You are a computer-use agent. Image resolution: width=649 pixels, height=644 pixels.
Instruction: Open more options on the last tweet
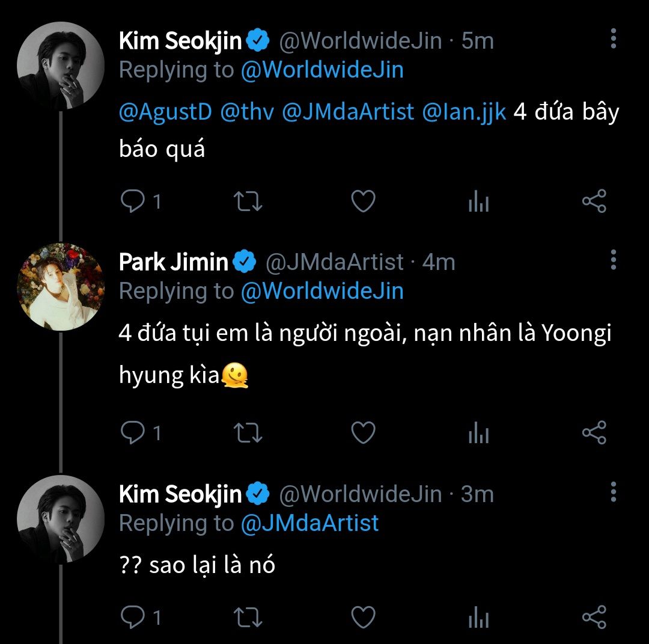pos(613,491)
